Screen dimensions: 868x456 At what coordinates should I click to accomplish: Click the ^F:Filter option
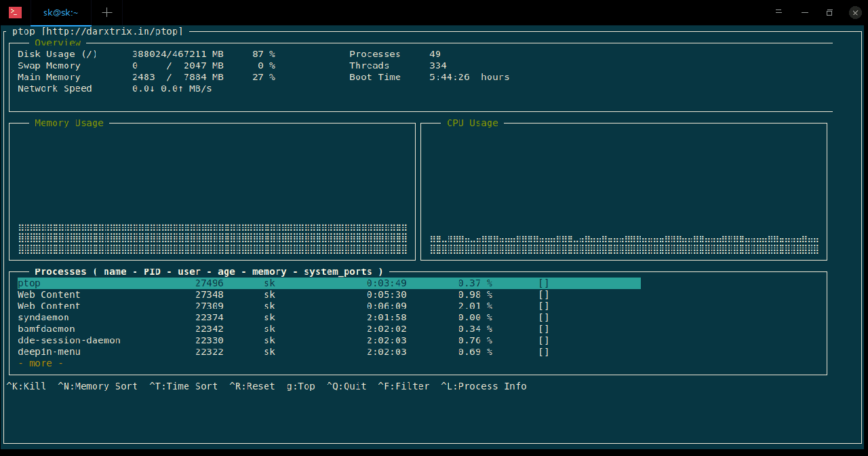coord(403,386)
